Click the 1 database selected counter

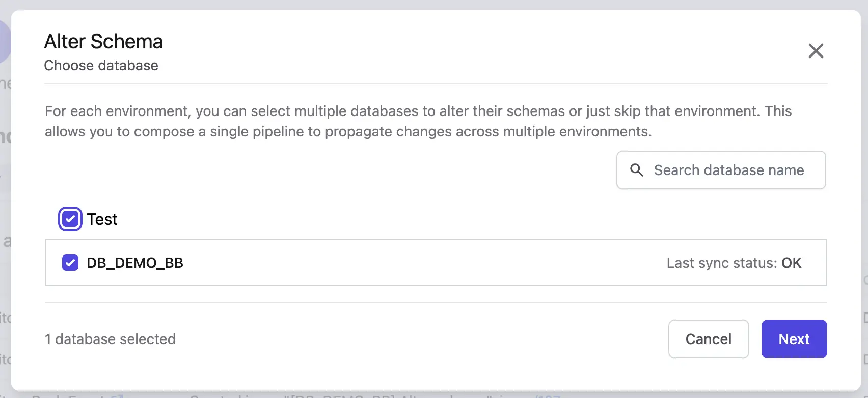pos(110,339)
